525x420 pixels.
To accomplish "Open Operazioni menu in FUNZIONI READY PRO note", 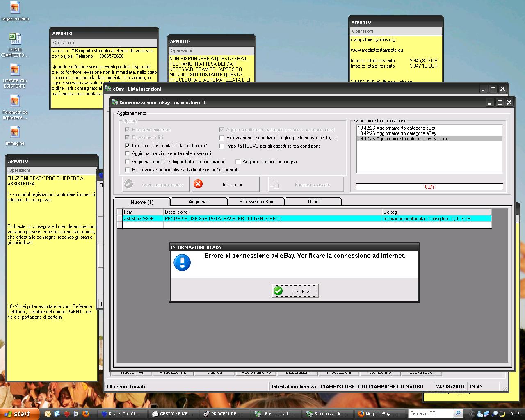I will click(x=19, y=170).
